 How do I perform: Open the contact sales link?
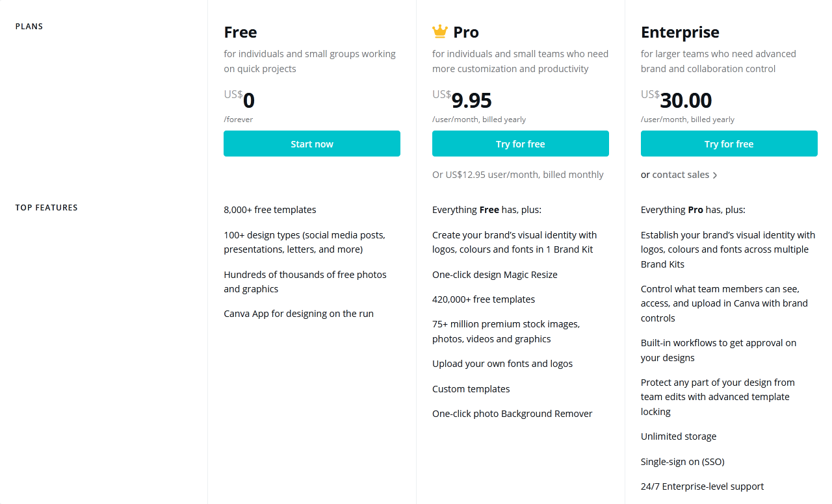point(681,175)
